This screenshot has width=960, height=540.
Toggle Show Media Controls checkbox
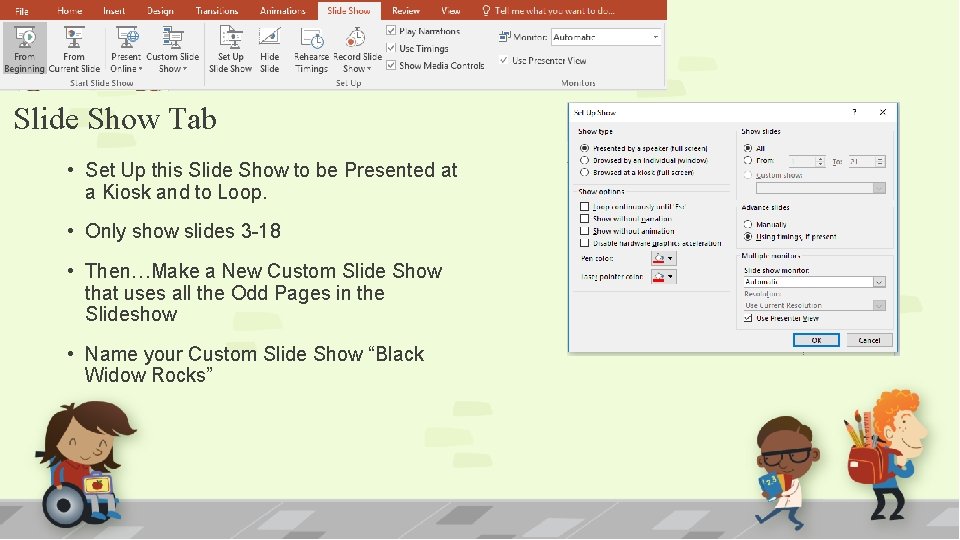(391, 65)
